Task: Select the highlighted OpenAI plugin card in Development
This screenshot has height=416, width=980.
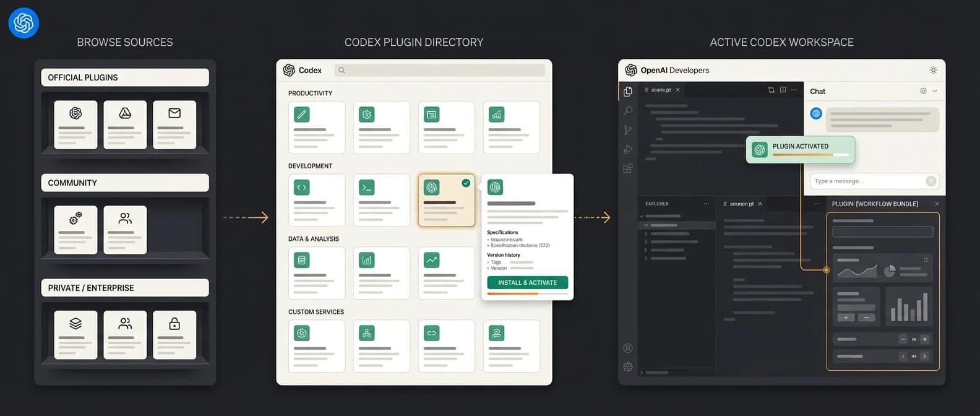Action: [x=447, y=200]
